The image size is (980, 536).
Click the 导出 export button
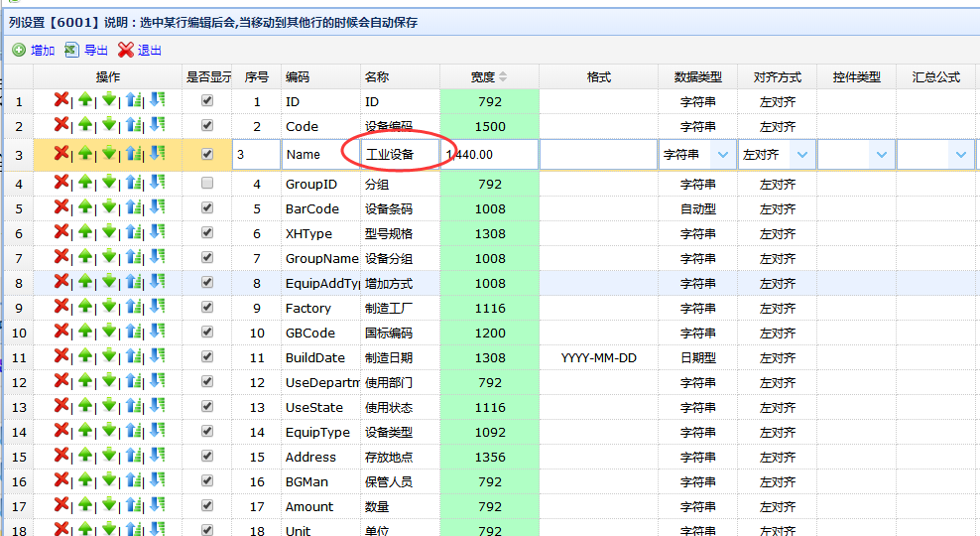click(86, 50)
